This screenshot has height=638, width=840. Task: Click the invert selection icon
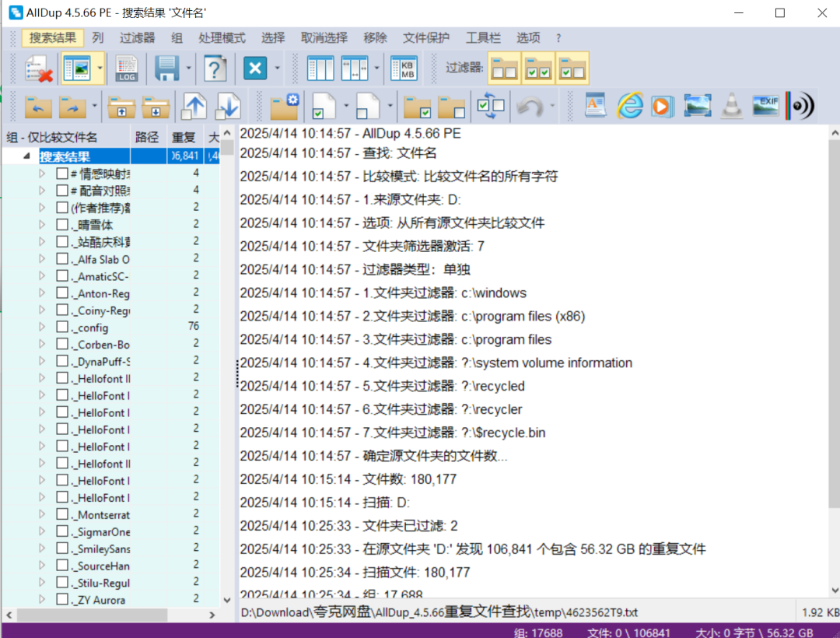[491, 106]
